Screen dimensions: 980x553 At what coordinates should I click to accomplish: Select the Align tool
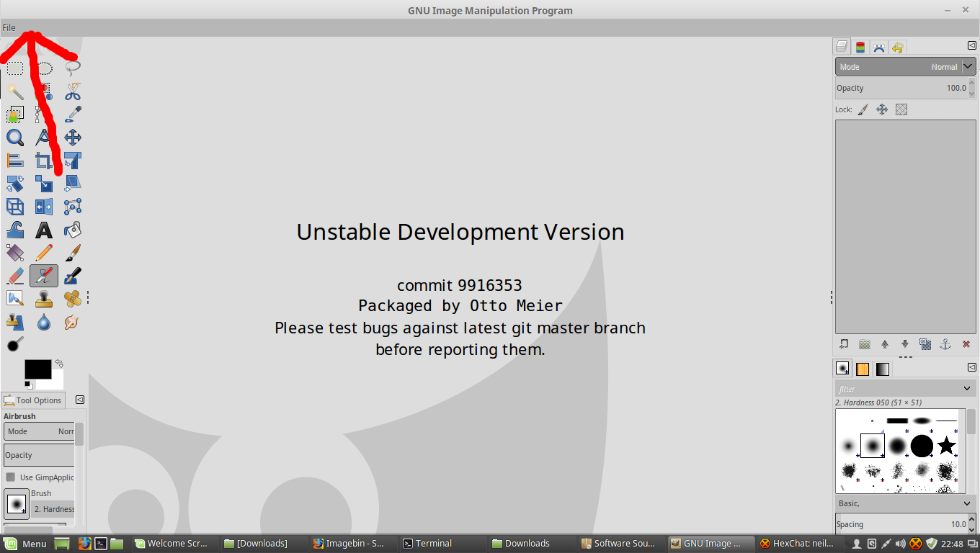15,161
